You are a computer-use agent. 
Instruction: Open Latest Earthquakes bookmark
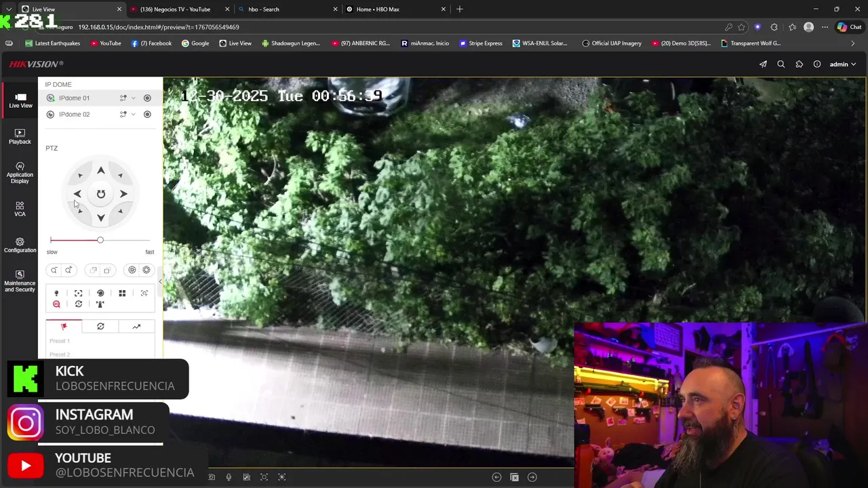pos(52,43)
